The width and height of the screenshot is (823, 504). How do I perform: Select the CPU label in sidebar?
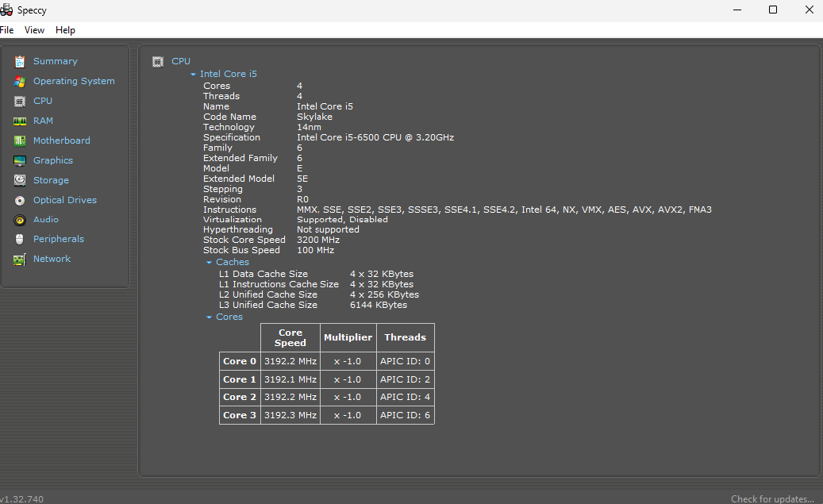click(43, 101)
